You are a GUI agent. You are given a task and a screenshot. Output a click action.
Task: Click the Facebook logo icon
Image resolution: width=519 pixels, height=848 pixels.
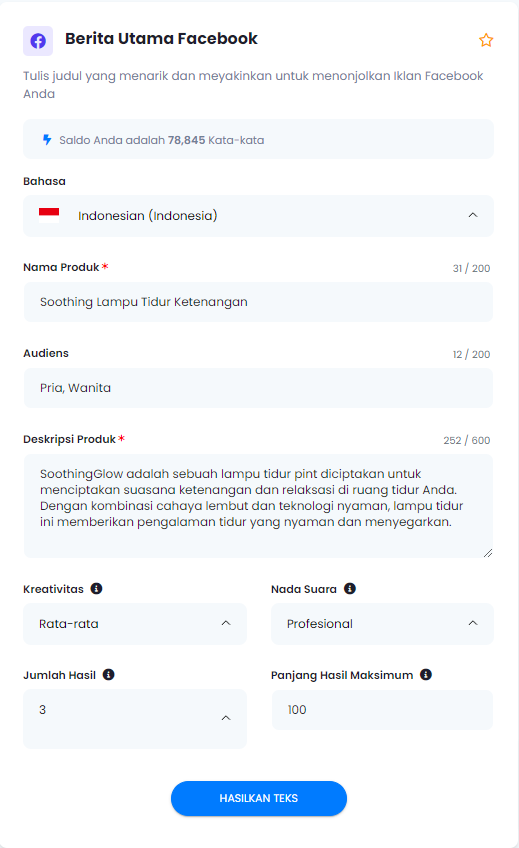[x=38, y=41]
